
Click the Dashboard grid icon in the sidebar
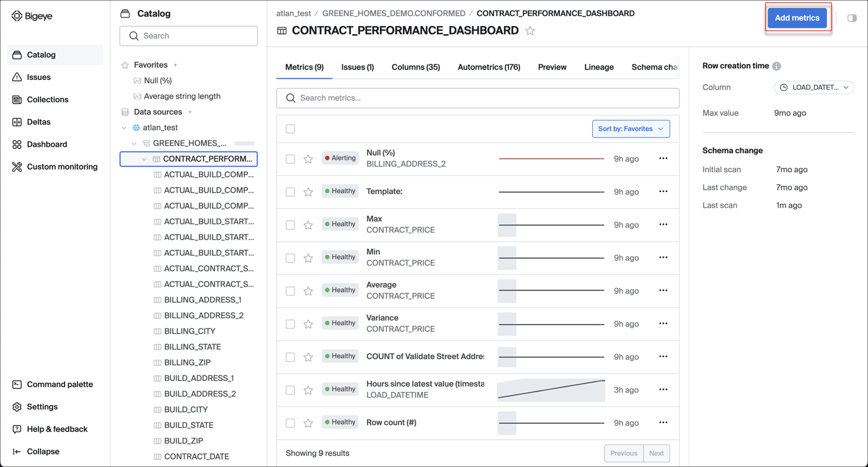tap(17, 144)
